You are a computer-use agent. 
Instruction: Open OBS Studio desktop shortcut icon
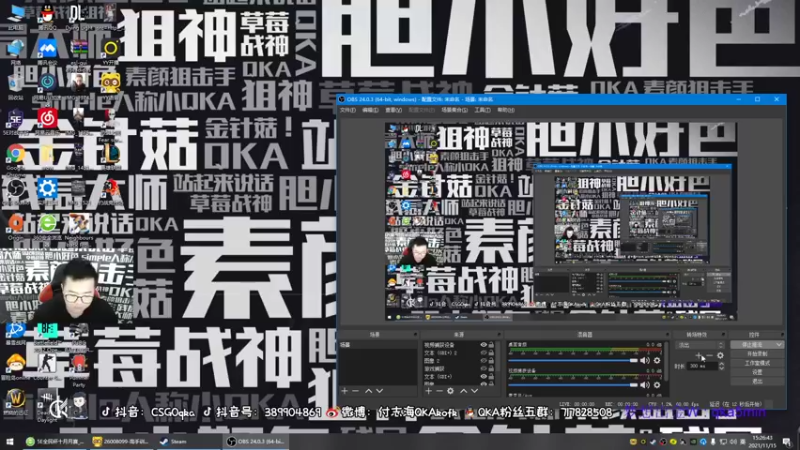pyautogui.click(x=16, y=192)
